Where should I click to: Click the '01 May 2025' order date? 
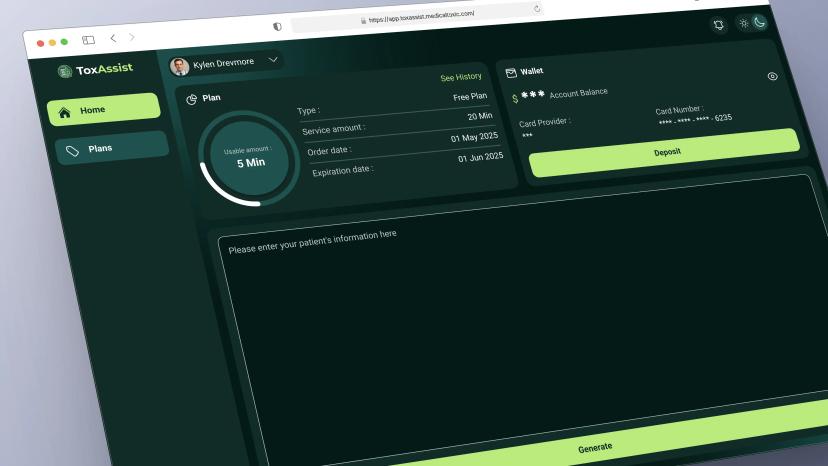(474, 137)
